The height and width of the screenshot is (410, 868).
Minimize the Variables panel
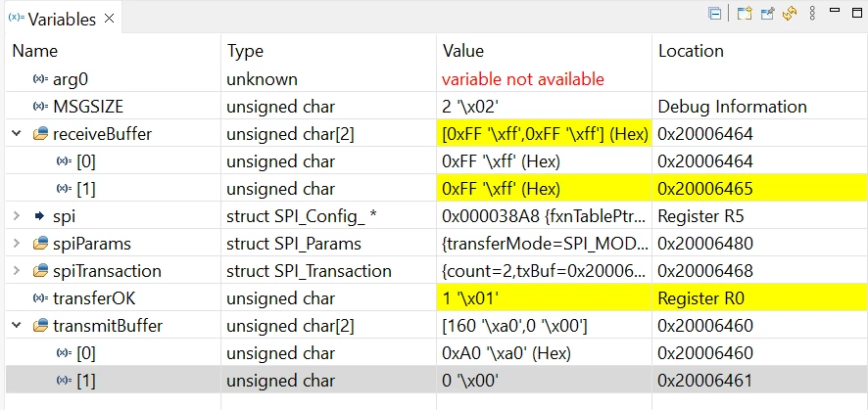(x=835, y=10)
